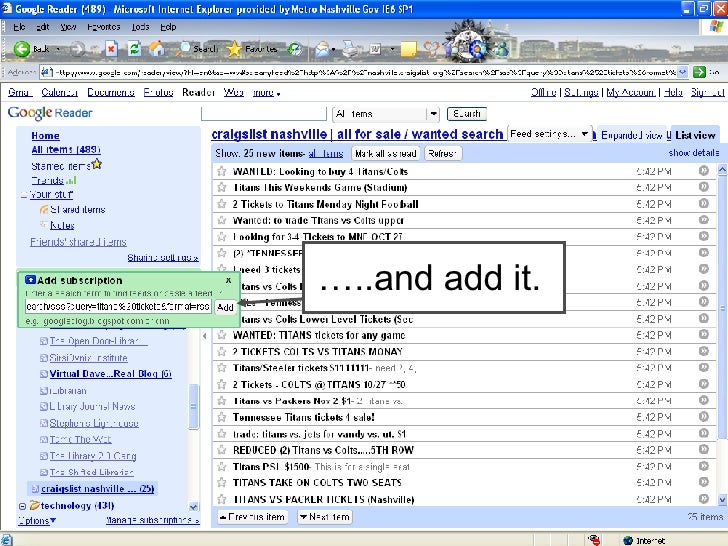This screenshot has height=546, width=728.
Task: Expand the 'more' dropdown in Google bar
Action: tap(266, 93)
